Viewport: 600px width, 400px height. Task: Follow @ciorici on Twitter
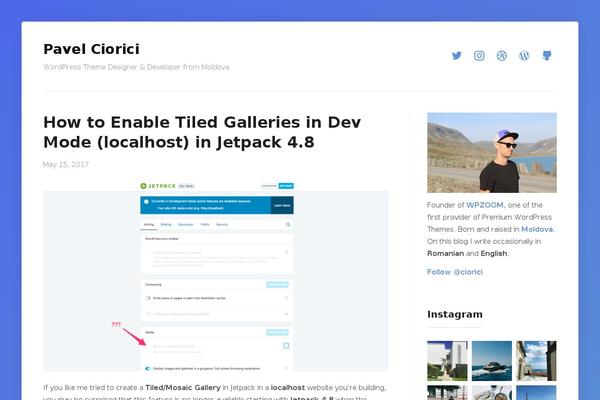coord(455,272)
